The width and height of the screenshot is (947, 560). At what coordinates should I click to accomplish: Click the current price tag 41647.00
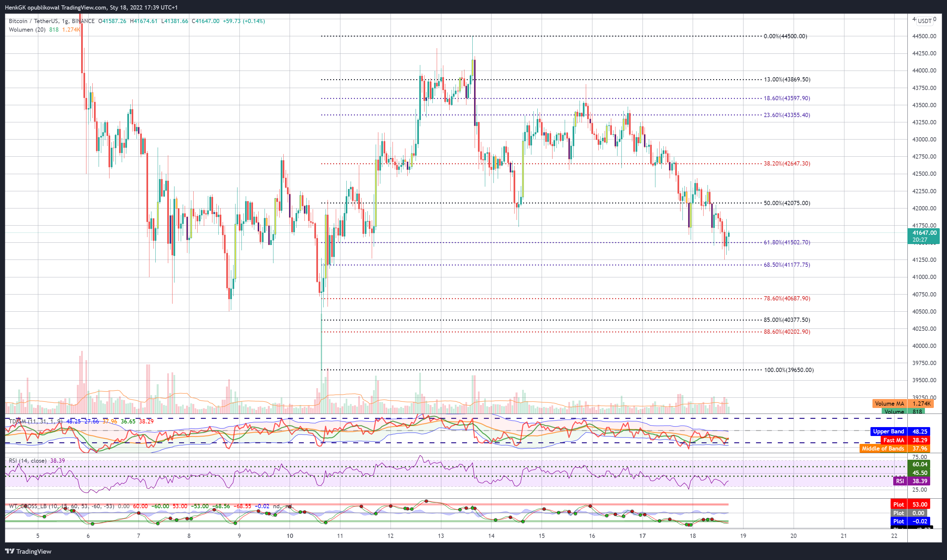(924, 236)
